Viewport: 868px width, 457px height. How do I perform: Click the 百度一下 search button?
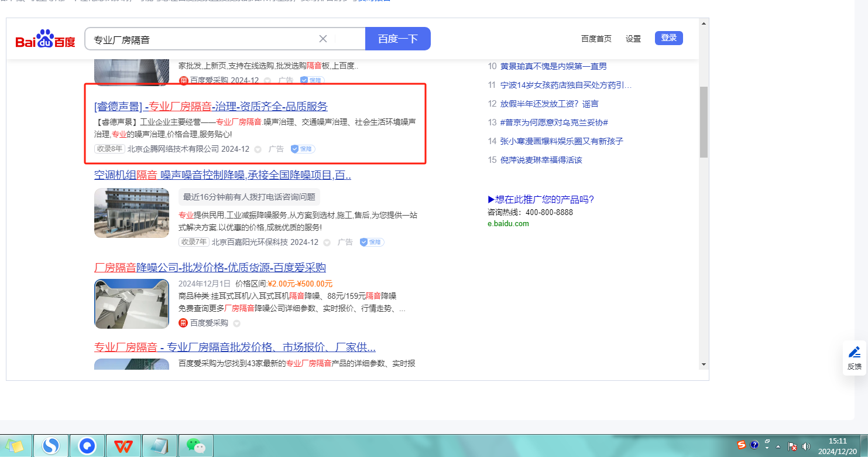(x=397, y=39)
